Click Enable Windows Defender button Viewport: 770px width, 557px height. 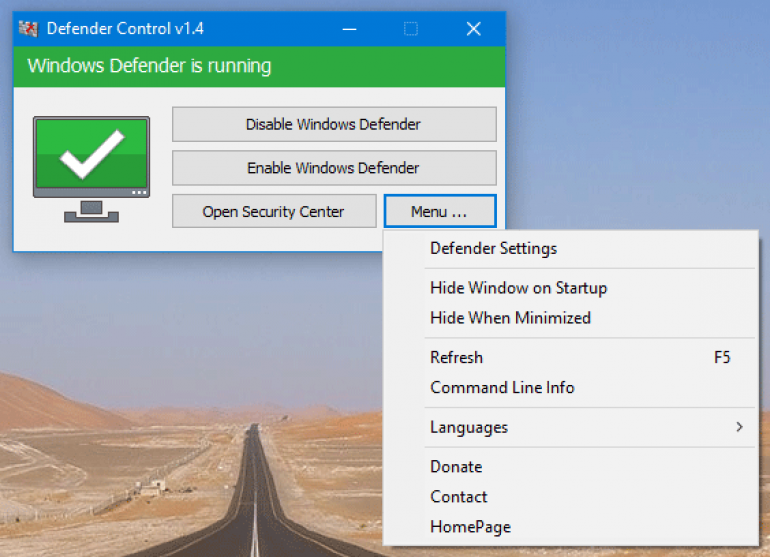pos(334,168)
